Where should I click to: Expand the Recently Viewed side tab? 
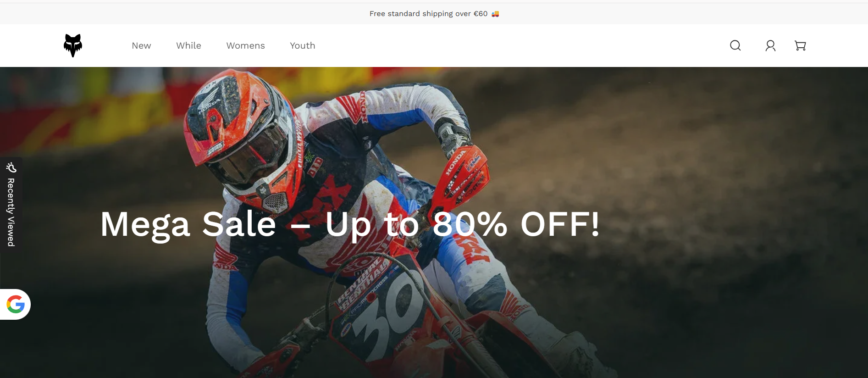click(11, 204)
